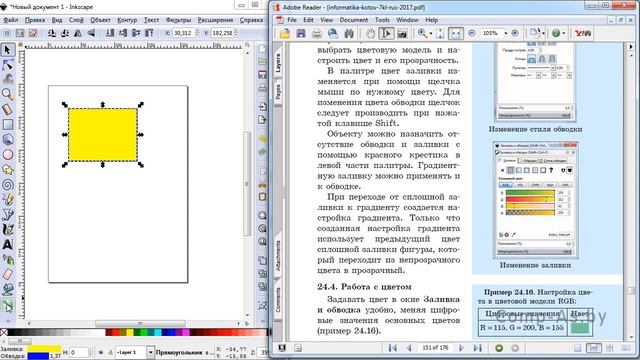Jump to first page in Adobe Reader
The image size is (640, 360).
coord(393,348)
